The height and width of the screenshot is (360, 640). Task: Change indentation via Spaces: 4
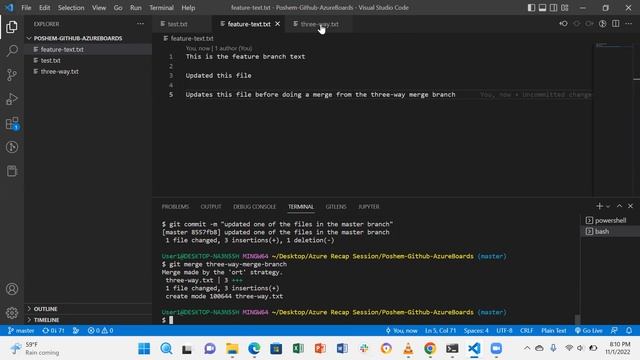point(476,331)
